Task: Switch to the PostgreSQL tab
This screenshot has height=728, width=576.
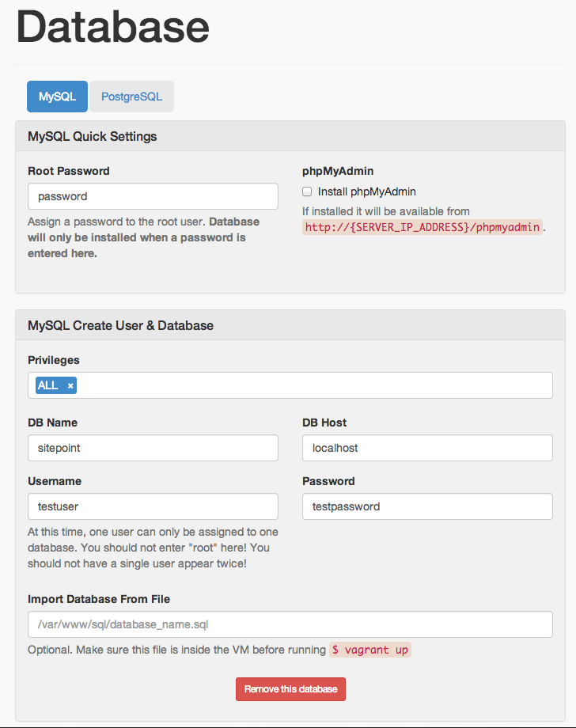Action: click(x=131, y=97)
